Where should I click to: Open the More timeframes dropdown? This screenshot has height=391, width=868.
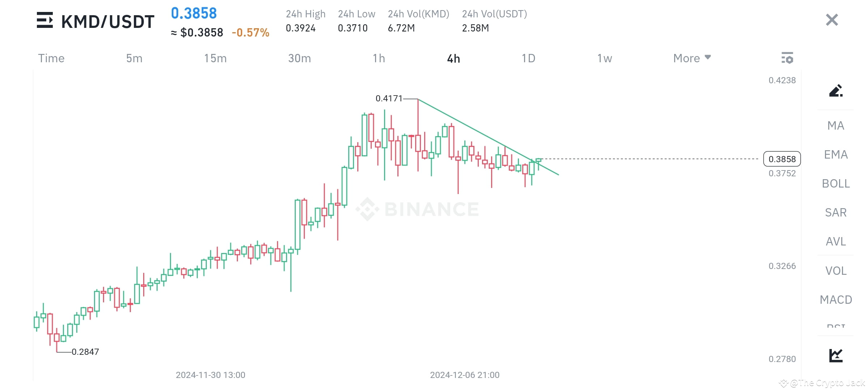(691, 58)
